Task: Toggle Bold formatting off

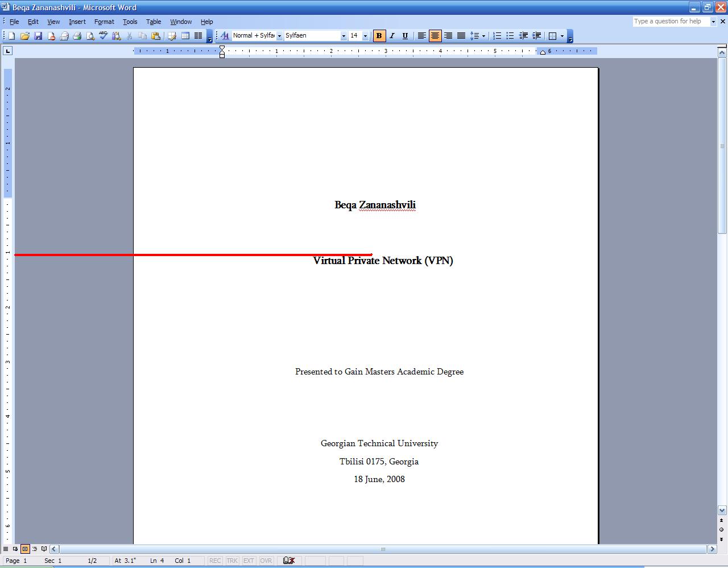Action: [x=379, y=36]
